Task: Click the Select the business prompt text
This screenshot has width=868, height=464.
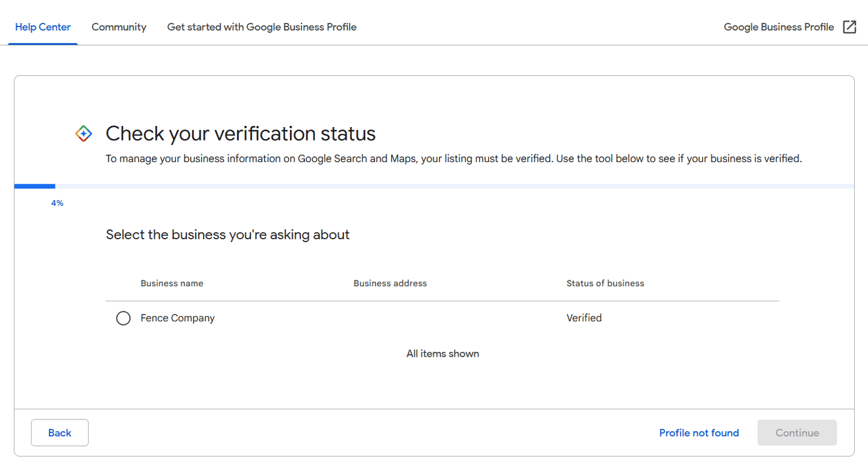Action: tap(227, 235)
